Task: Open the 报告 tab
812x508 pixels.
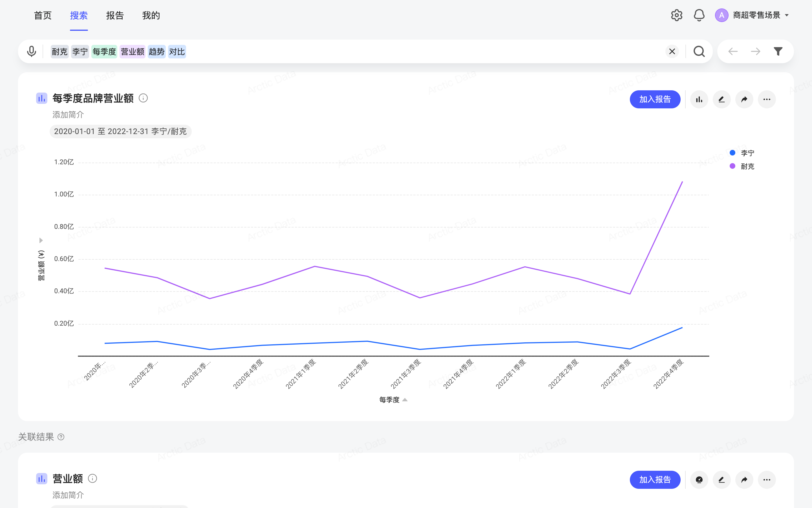Action: coord(115,16)
